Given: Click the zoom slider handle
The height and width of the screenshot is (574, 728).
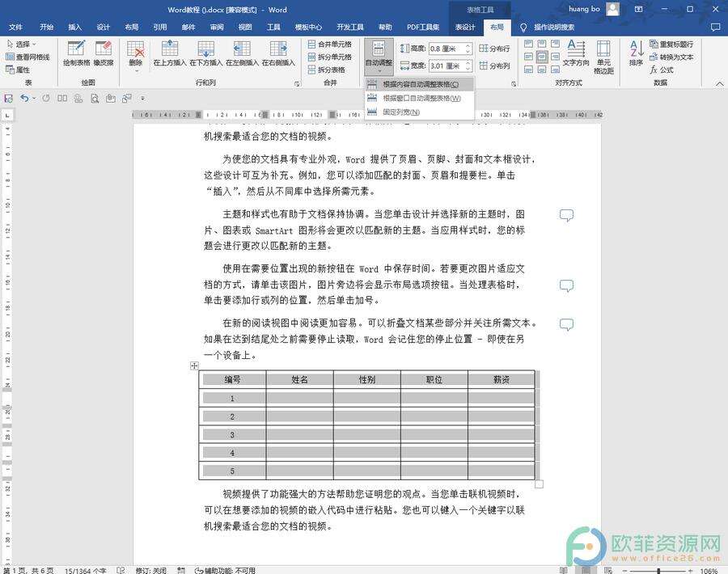Looking at the screenshot, I should [x=658, y=571].
